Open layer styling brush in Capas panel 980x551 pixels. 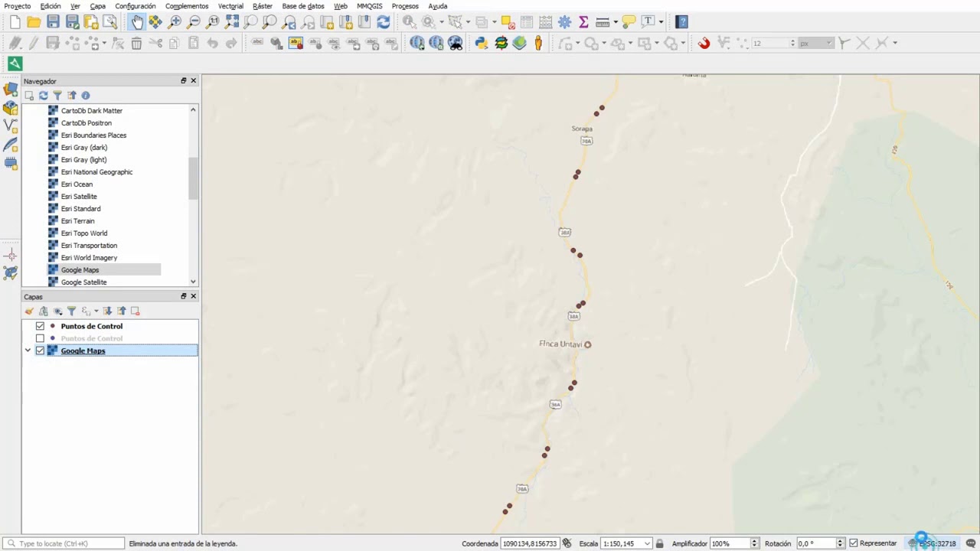(29, 311)
